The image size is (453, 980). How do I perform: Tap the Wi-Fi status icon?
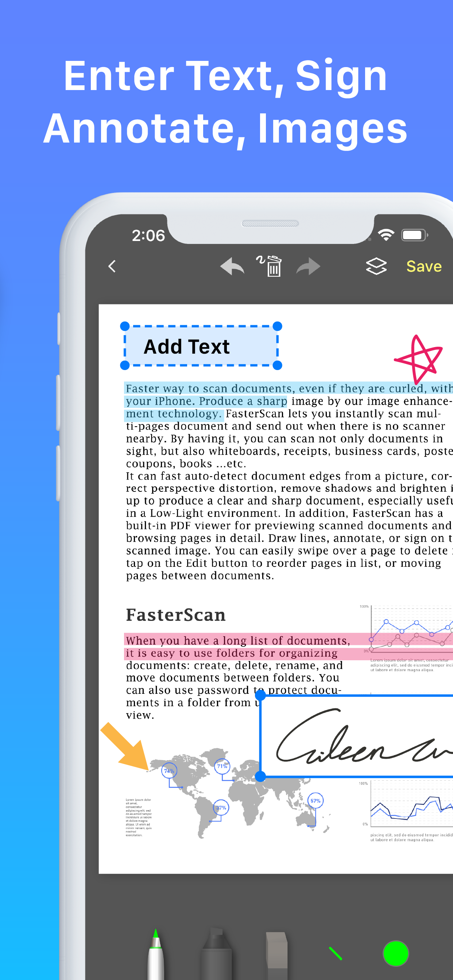(x=386, y=235)
